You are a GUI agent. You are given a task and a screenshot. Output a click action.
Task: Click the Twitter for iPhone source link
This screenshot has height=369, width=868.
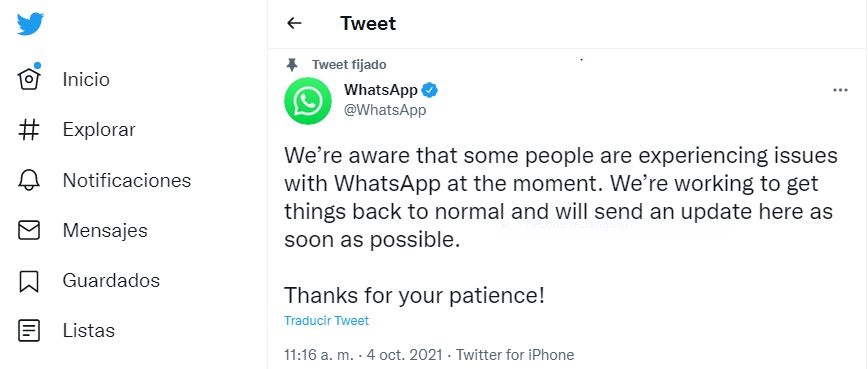(x=515, y=355)
